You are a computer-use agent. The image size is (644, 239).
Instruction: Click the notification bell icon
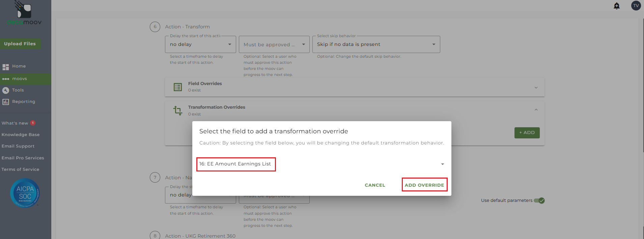click(617, 6)
